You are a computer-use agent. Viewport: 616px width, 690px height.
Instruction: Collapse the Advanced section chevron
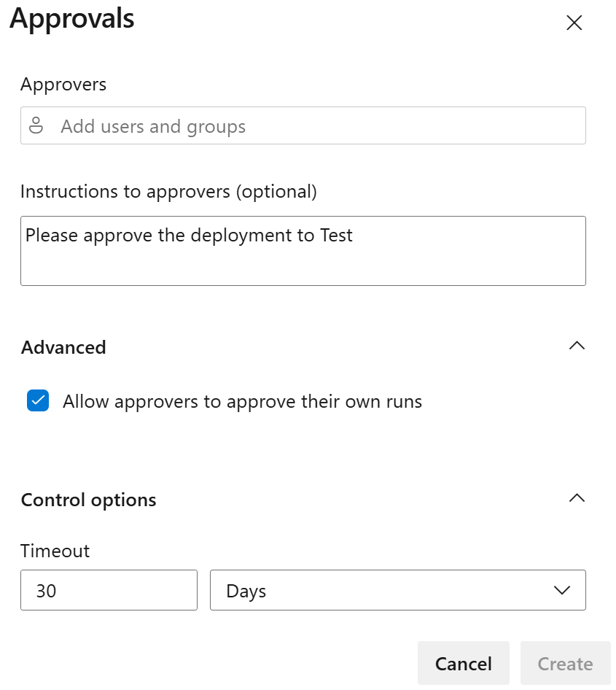point(577,346)
